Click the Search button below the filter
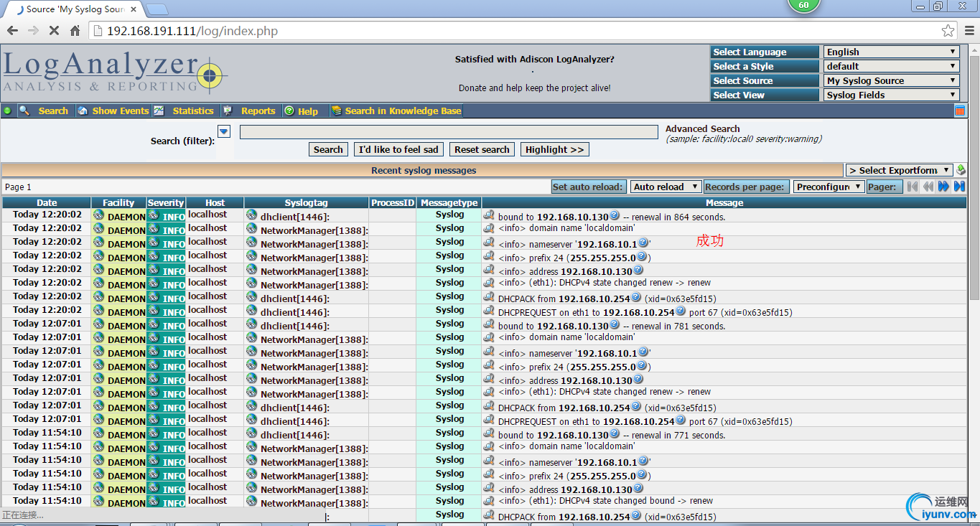Image resolution: width=980 pixels, height=526 pixels. (328, 149)
